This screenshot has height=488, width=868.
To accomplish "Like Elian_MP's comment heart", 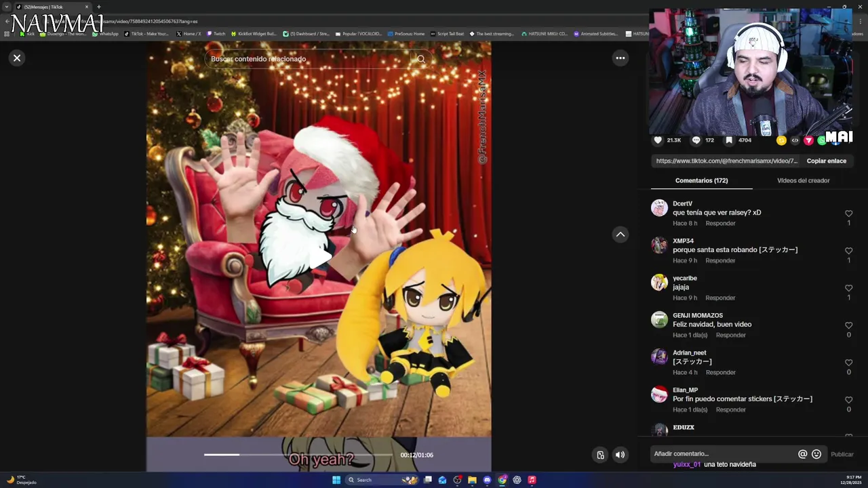I will coord(848,400).
